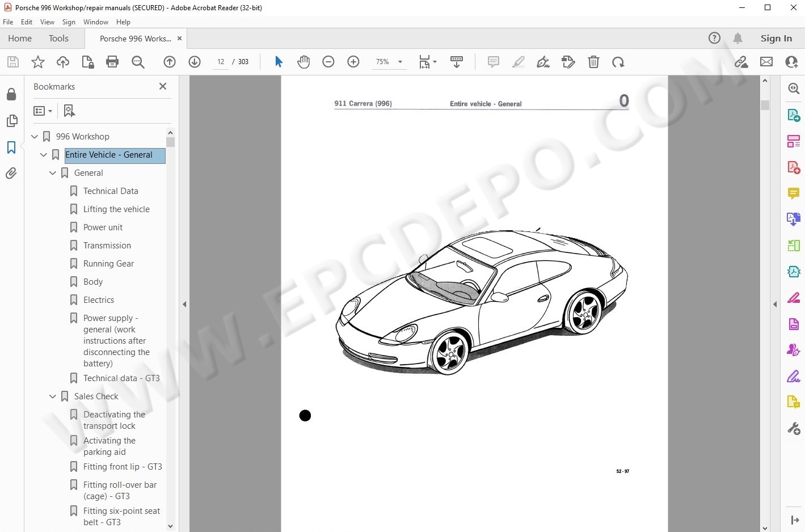This screenshot has height=532, width=805.
Task: Open the page fit options dropdown
Action: coord(428,62)
